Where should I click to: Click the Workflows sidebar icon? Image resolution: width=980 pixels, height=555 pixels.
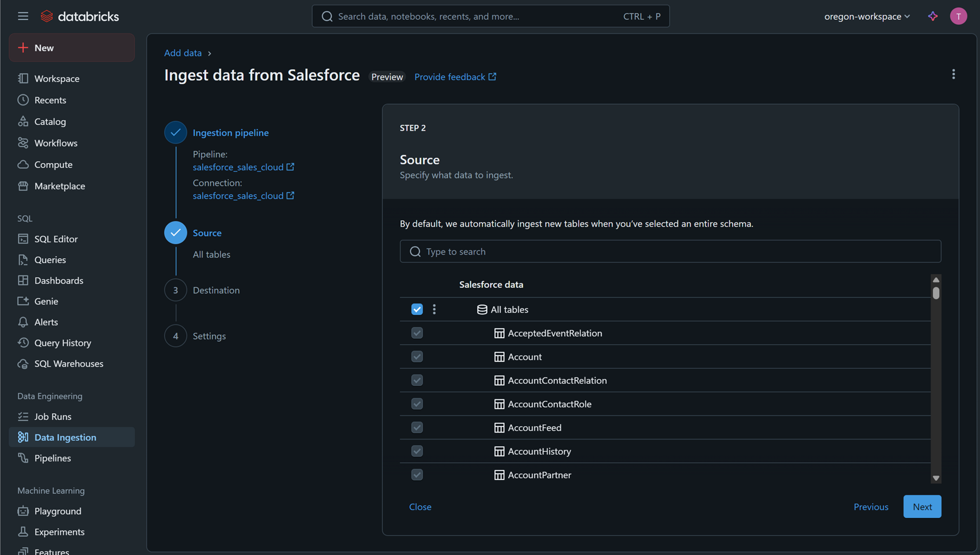(23, 143)
